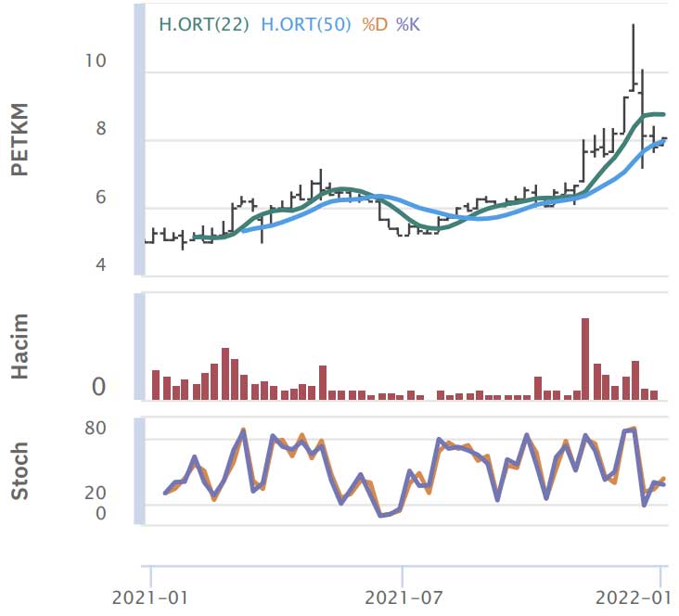Click the price axis value 6

tap(100, 197)
